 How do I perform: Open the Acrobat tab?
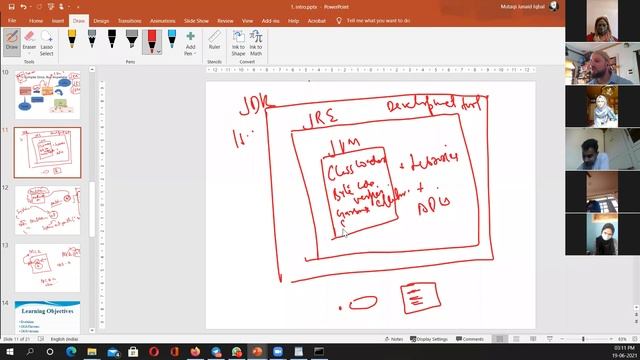tap(316, 20)
